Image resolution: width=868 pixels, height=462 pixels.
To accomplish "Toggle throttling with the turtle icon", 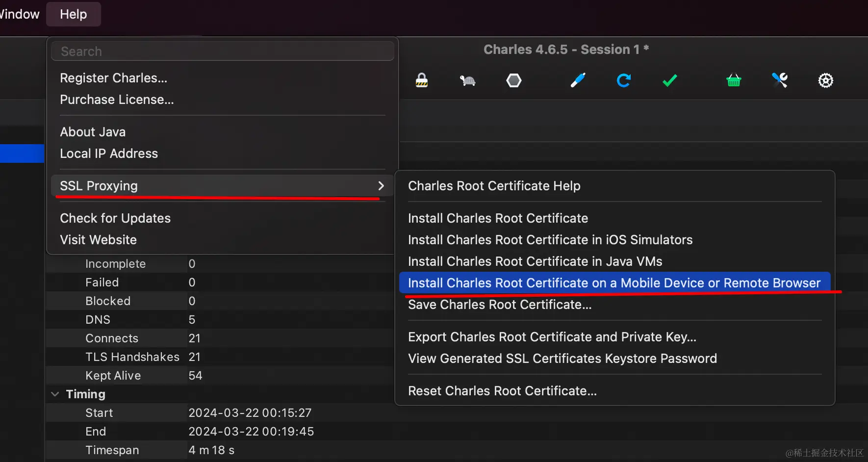I will [x=467, y=80].
